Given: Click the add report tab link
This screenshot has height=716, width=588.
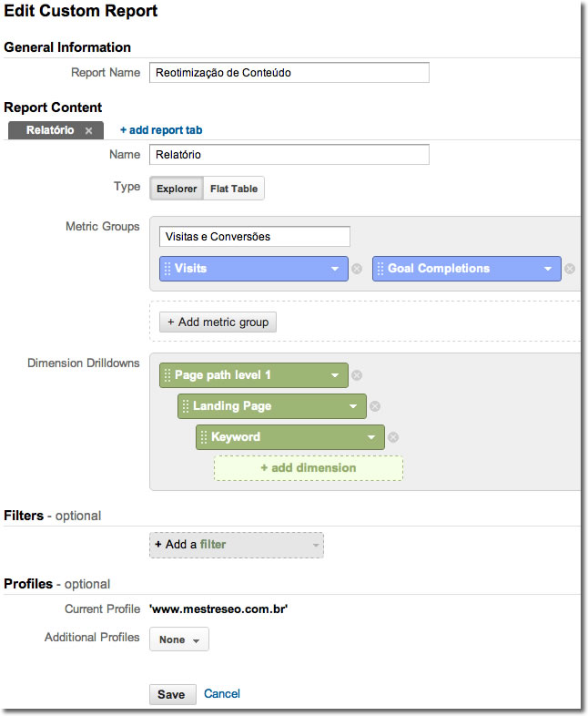Looking at the screenshot, I should pyautogui.click(x=161, y=131).
